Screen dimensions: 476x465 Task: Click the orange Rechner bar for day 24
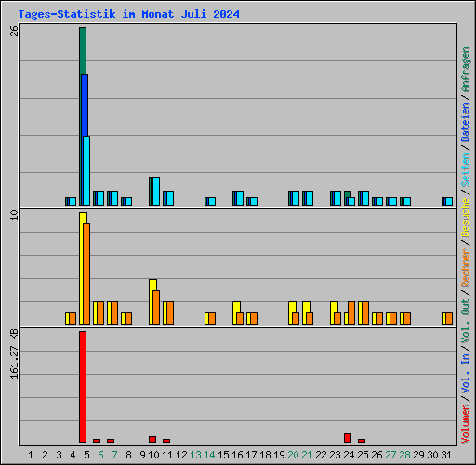(351, 312)
